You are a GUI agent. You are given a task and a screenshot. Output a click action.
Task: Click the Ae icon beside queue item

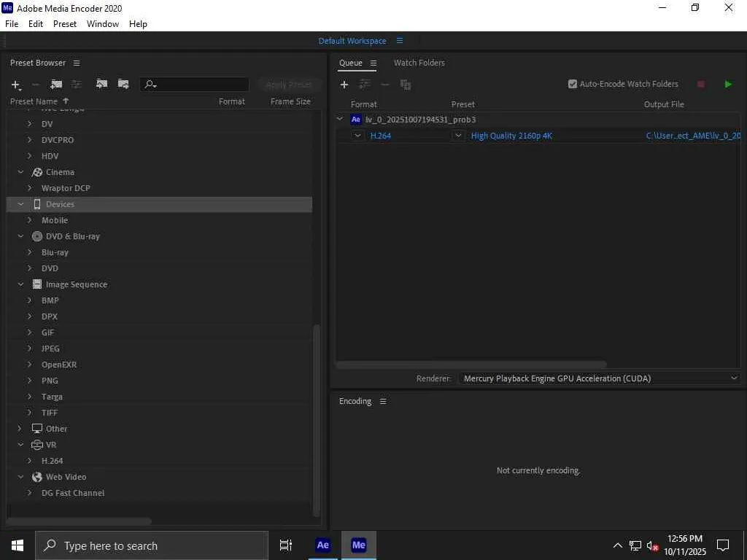pos(356,120)
